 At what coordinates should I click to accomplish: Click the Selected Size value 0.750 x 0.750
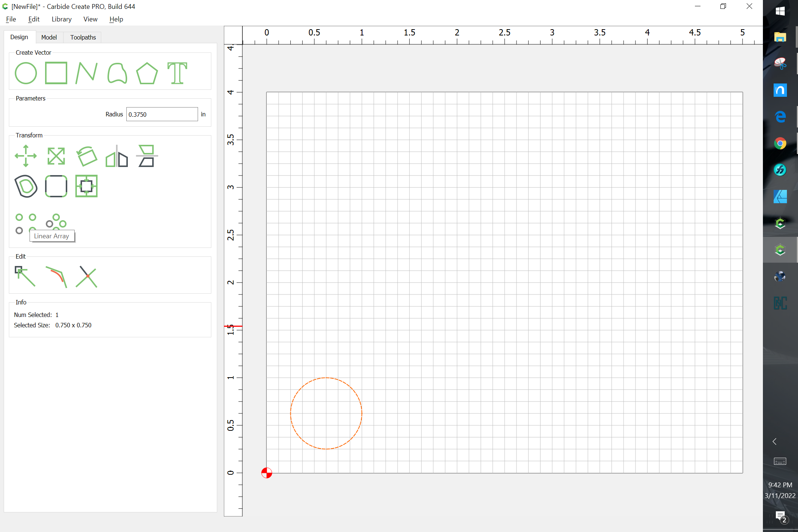coord(74,325)
